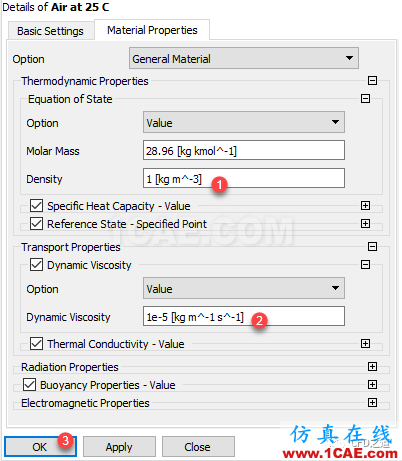This screenshot has height=461, width=402.
Task: Expand Buoyancy Properties settings
Action: [372, 385]
